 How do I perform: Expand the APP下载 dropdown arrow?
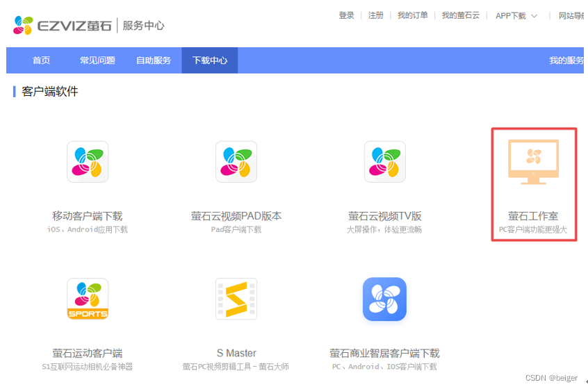pos(534,16)
